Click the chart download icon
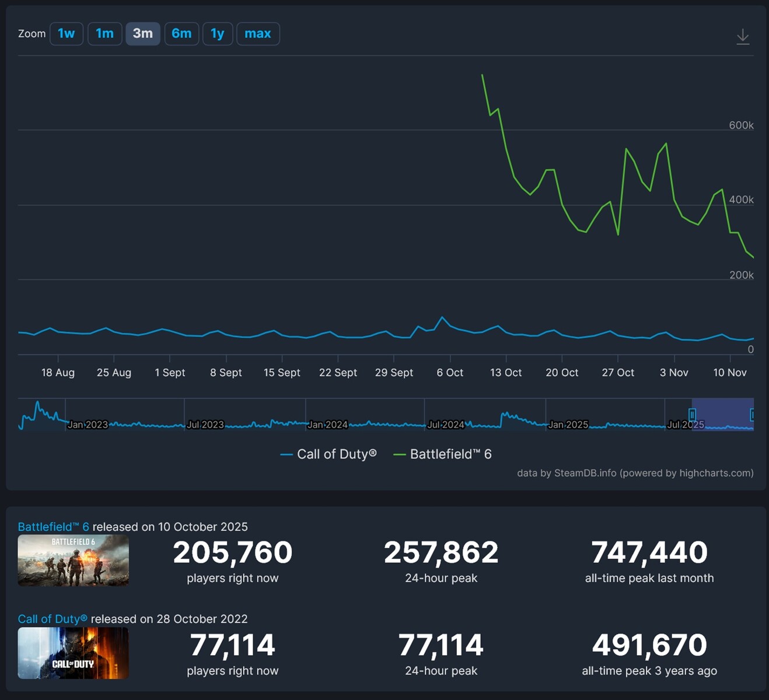 tap(742, 37)
